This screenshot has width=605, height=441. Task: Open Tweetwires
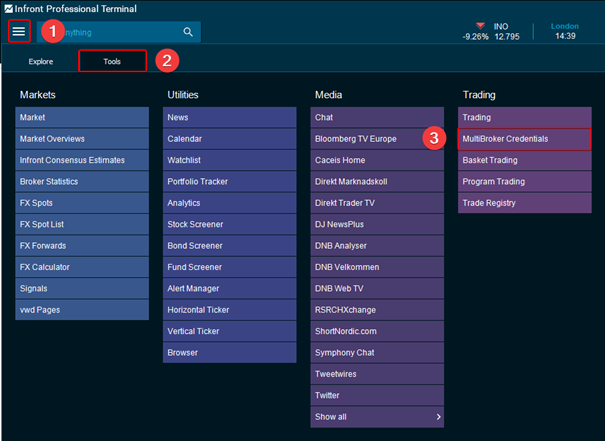377,374
